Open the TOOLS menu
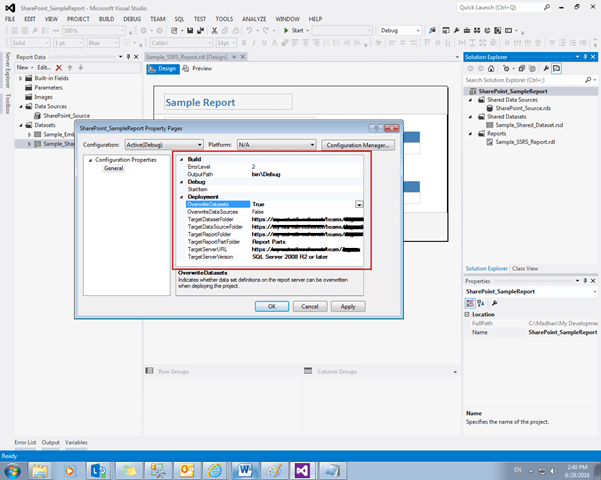The width and height of the screenshot is (601, 480). (x=224, y=19)
